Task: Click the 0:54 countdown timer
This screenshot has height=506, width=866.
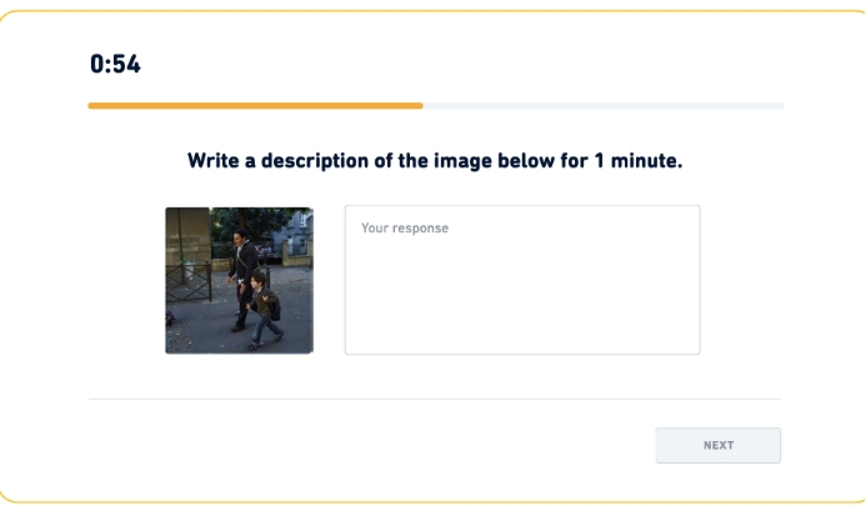Action: pyautogui.click(x=115, y=65)
